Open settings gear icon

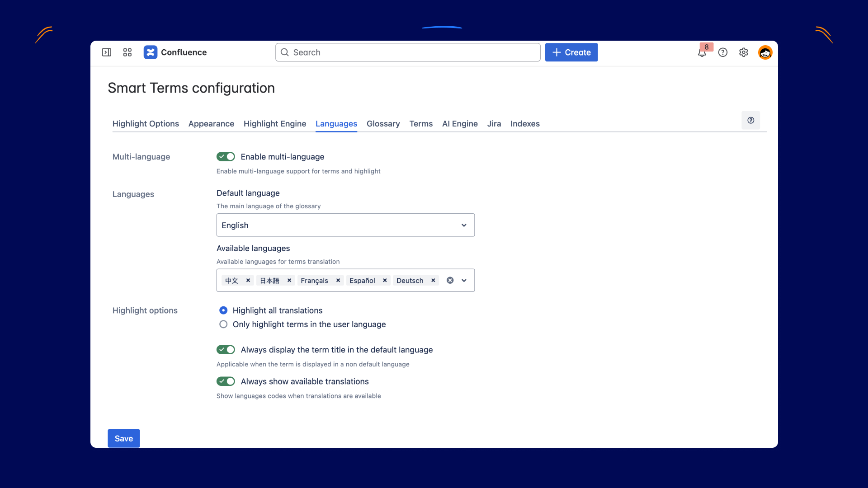pos(744,52)
